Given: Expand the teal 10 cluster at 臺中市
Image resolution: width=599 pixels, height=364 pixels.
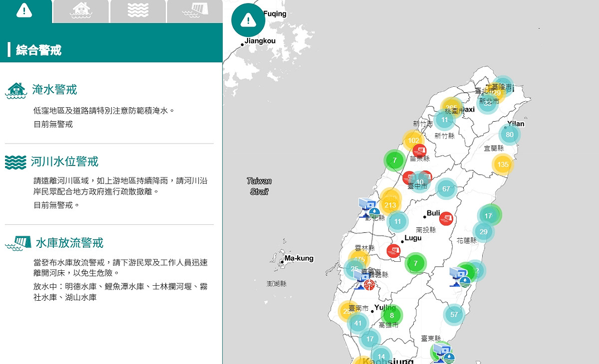Looking at the screenshot, I should (x=420, y=182).
